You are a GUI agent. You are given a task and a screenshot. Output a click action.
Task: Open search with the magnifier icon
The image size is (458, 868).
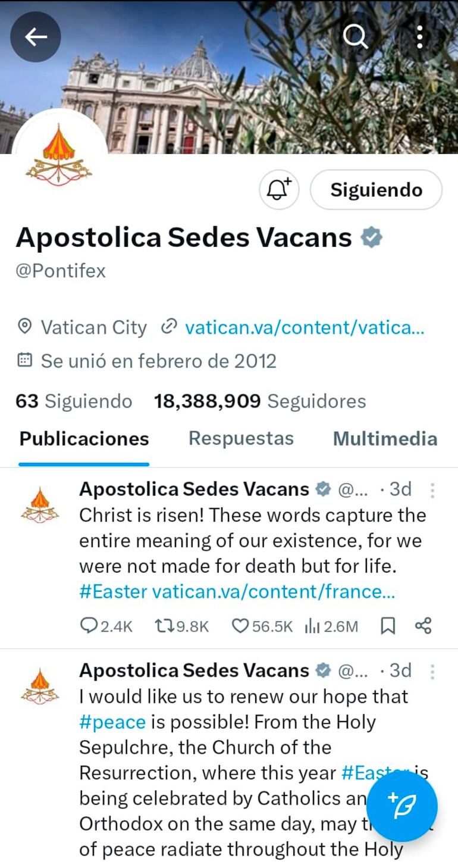356,37
